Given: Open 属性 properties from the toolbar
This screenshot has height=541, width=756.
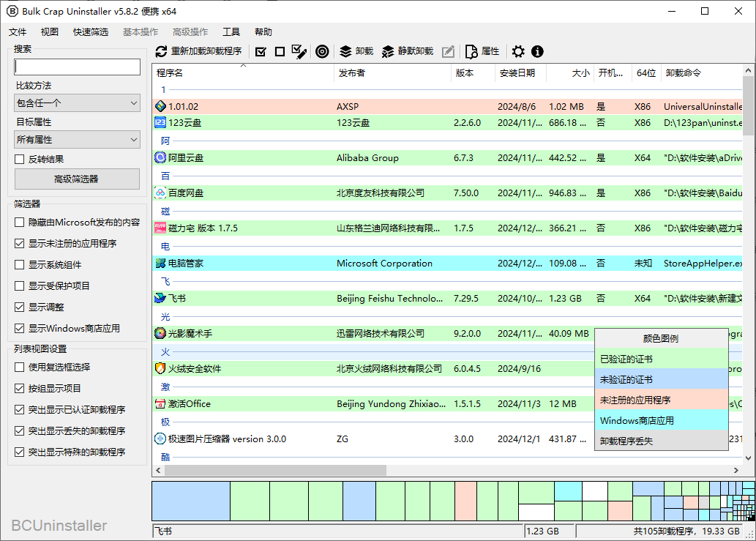Looking at the screenshot, I should click(482, 51).
